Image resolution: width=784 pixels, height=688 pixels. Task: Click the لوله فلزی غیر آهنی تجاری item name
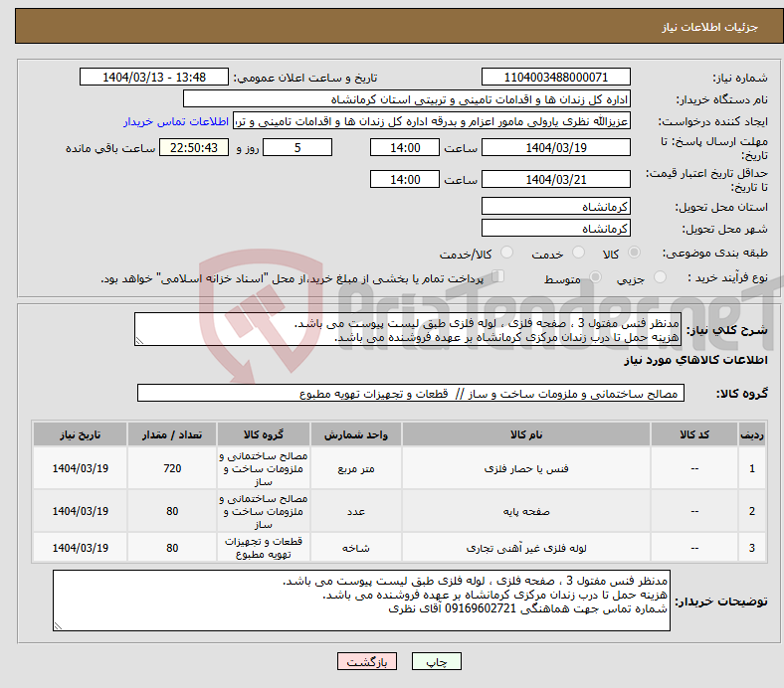point(526,548)
